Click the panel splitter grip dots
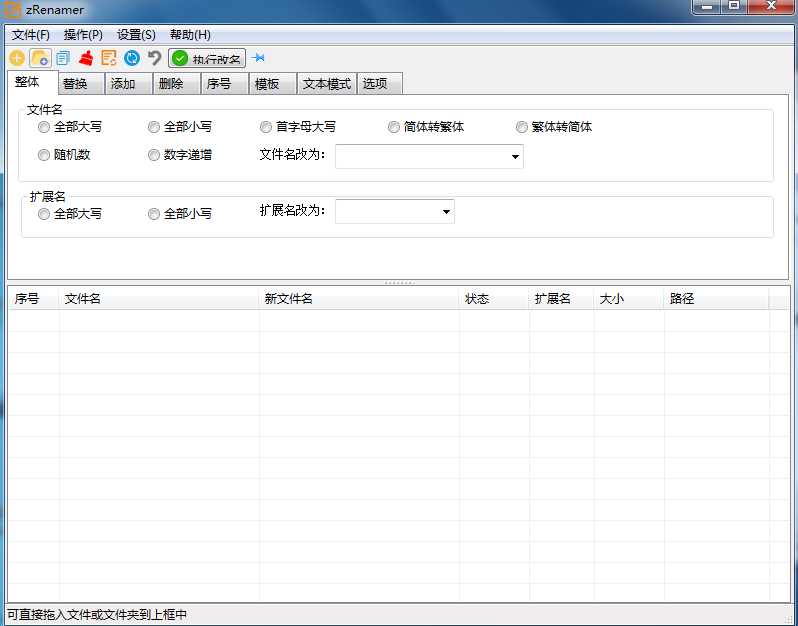798x626 pixels. (400, 283)
